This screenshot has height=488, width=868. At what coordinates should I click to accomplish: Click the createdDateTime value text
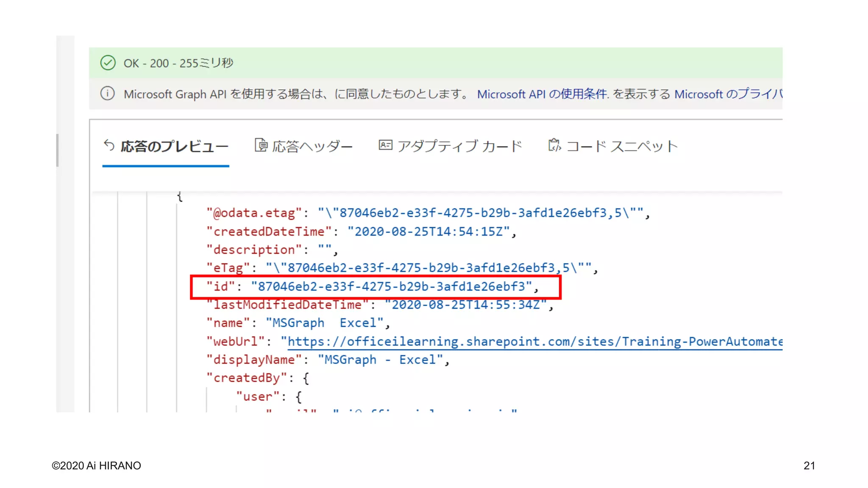[x=428, y=232]
